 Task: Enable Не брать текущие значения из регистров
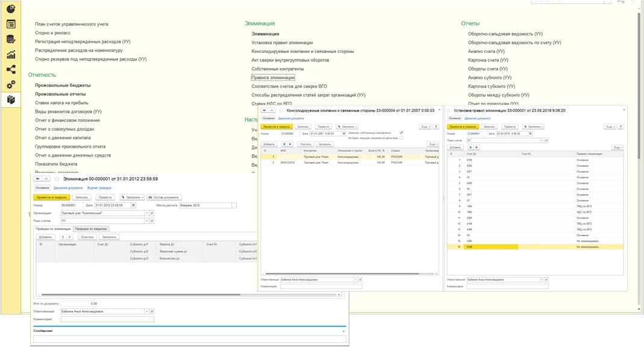401,138
